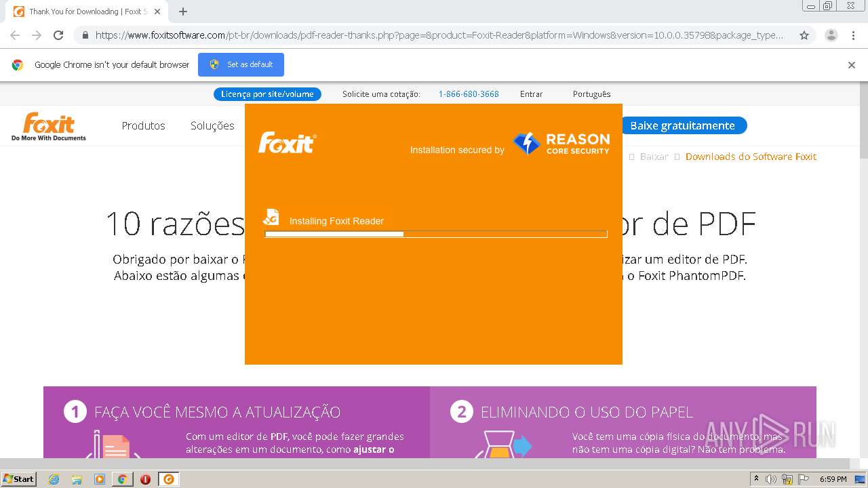Switch to Chrome in the taskbar
This screenshot has width=868, height=488.
click(122, 479)
